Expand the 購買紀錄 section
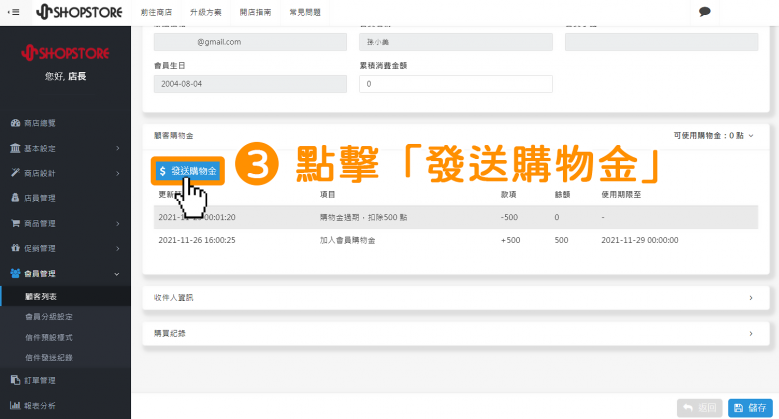The width and height of the screenshot is (779, 419). [x=456, y=334]
